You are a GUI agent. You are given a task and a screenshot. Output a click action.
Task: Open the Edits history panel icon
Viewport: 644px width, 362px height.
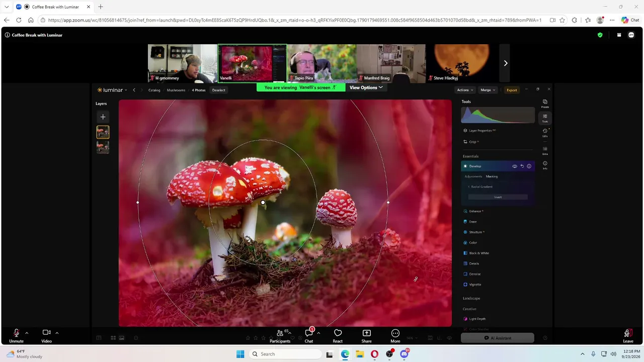pyautogui.click(x=545, y=133)
